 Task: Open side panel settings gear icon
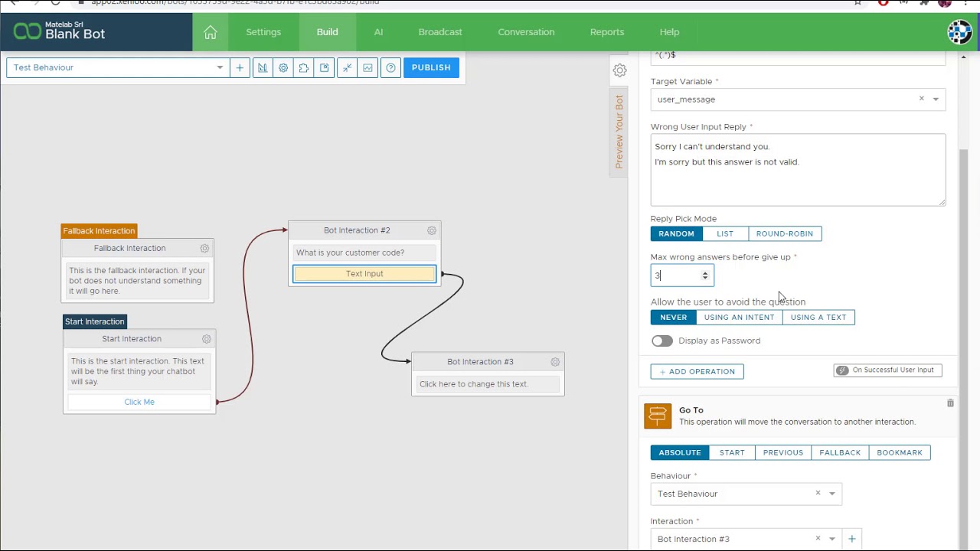click(619, 70)
